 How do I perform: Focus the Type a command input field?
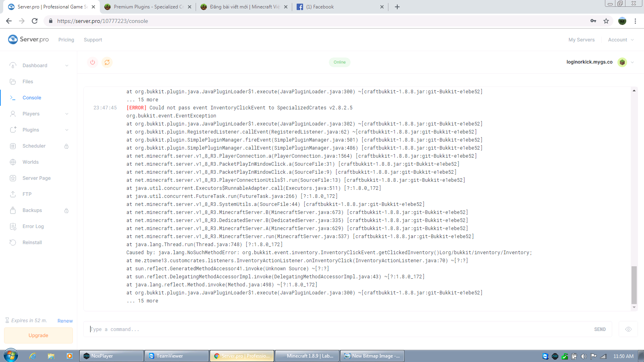click(x=338, y=329)
